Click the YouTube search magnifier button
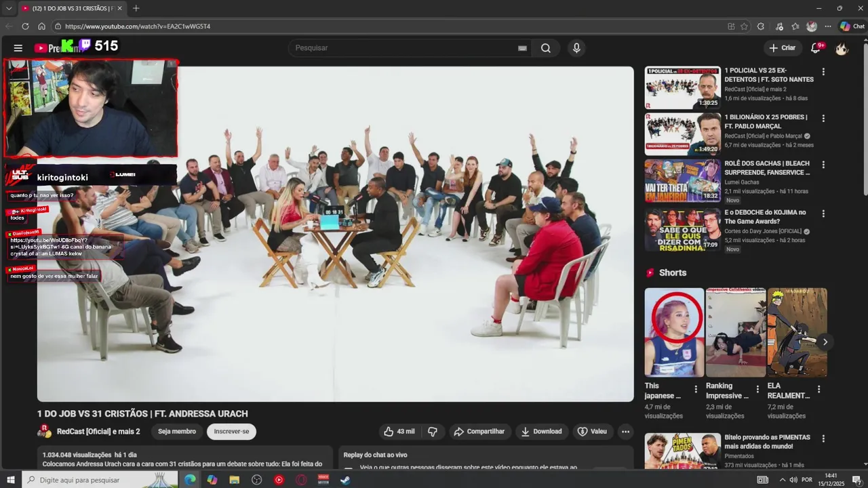The width and height of the screenshot is (868, 488). tap(546, 48)
